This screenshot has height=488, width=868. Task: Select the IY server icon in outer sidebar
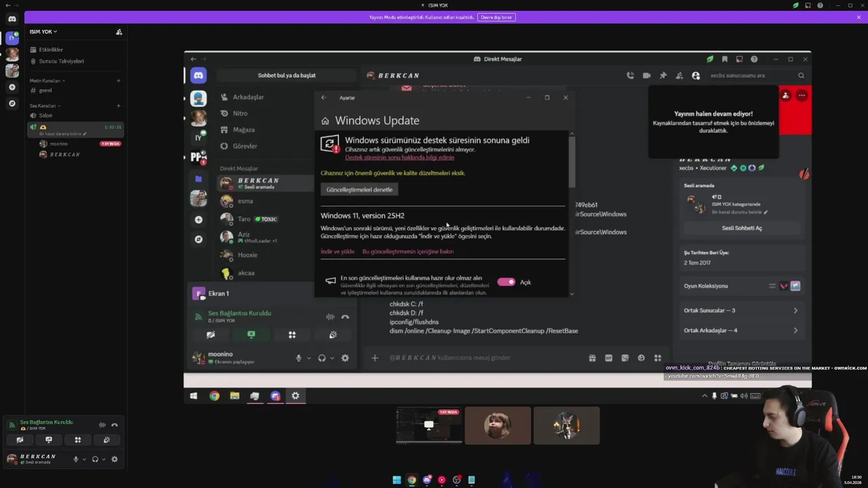12,38
